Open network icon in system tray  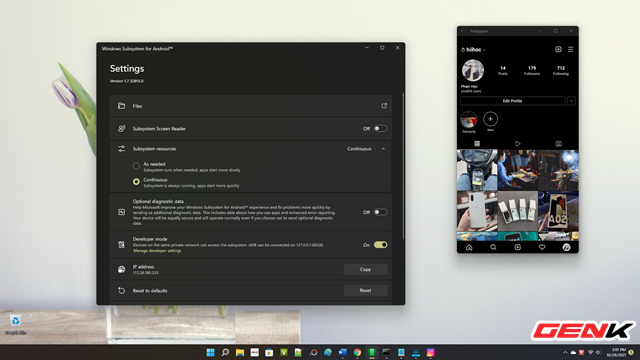(590, 352)
